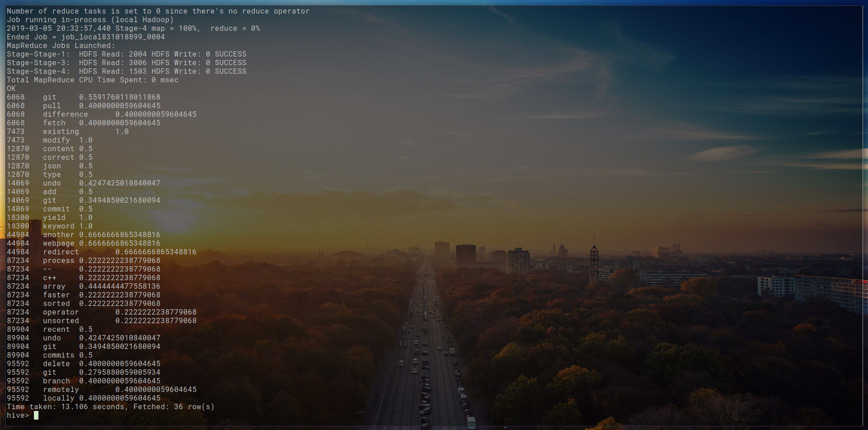Click the word 'redirect' in row 44984

[61, 252]
